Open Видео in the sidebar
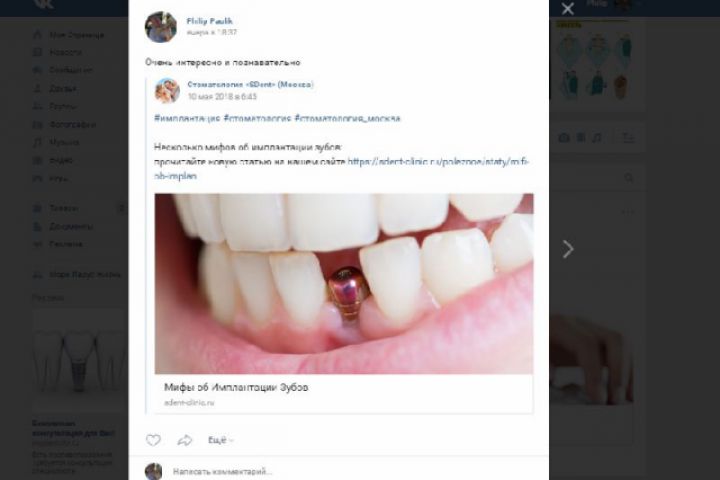Screen dimensions: 720x480 [61, 160]
